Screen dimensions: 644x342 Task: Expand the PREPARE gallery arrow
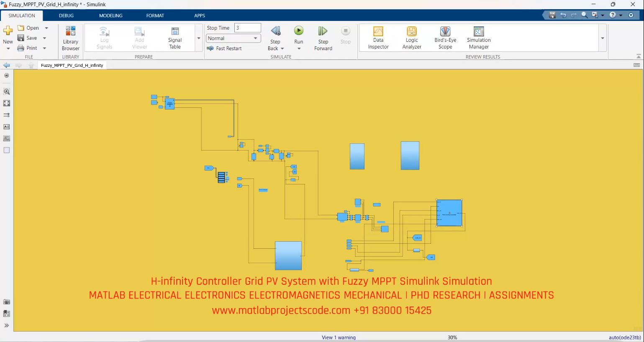(x=199, y=38)
